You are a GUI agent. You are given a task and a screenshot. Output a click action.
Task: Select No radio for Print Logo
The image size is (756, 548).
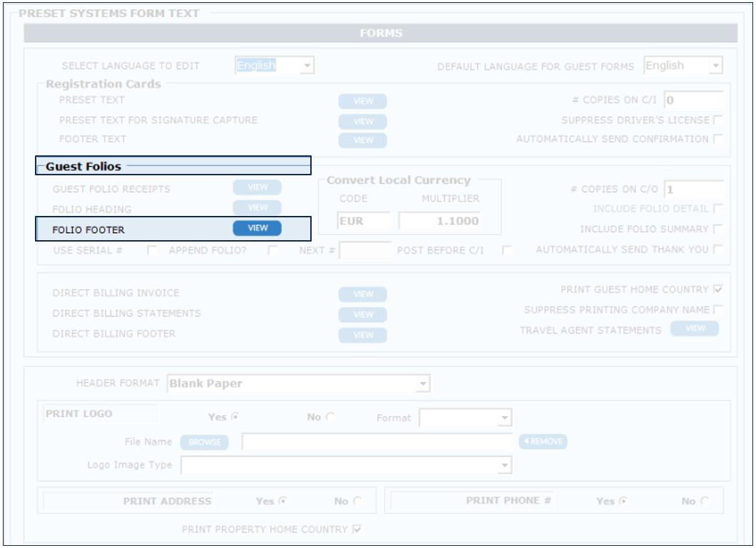(x=330, y=417)
